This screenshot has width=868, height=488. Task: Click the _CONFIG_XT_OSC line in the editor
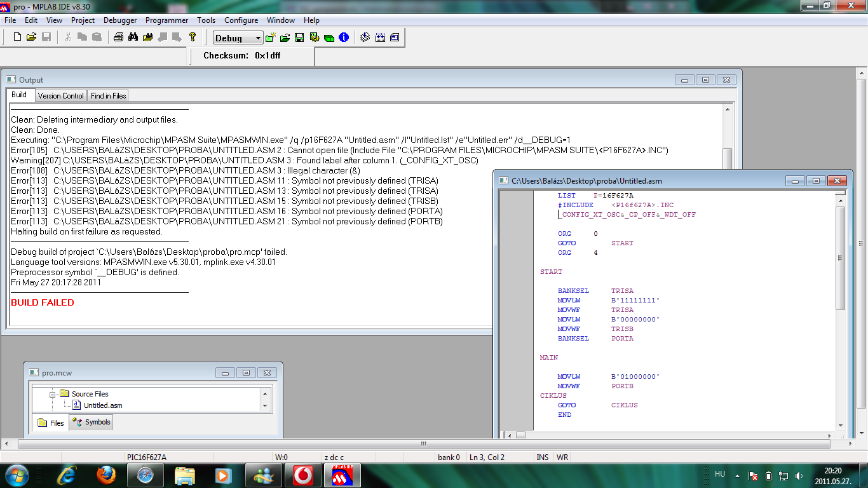627,215
